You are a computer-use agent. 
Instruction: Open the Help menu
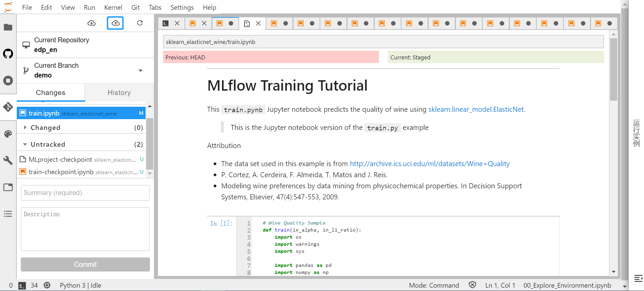coord(209,7)
